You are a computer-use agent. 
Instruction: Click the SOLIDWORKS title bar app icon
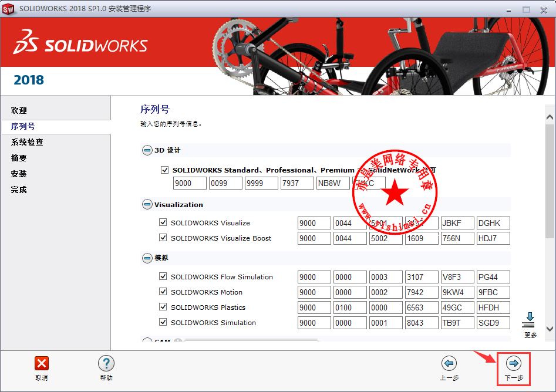8,9
